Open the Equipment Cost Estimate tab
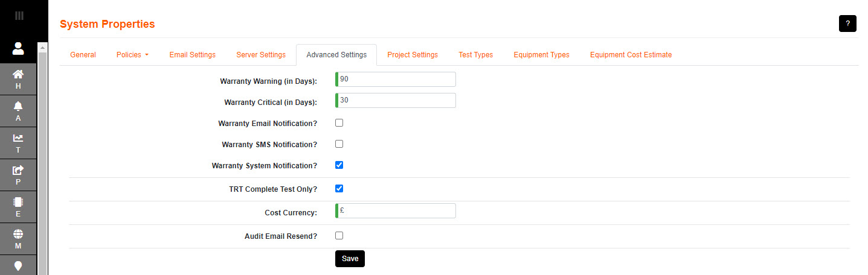 pyautogui.click(x=631, y=55)
